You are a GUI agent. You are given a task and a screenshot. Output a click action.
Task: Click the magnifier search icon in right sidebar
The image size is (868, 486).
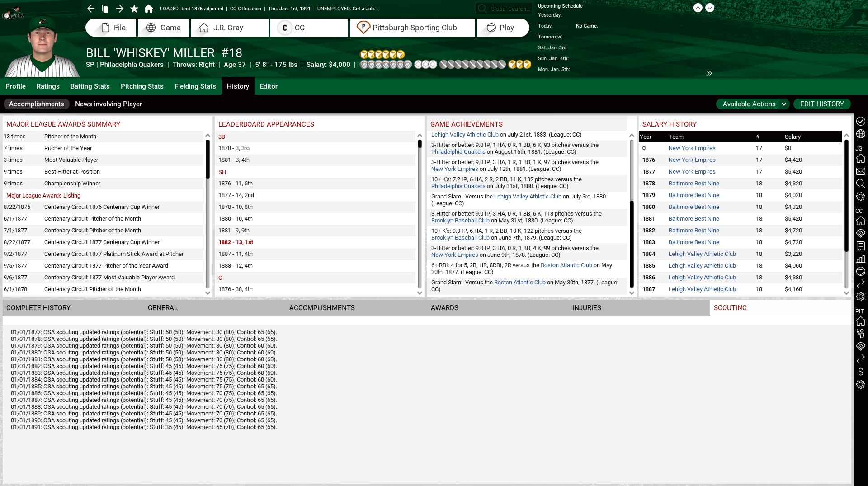tap(861, 184)
